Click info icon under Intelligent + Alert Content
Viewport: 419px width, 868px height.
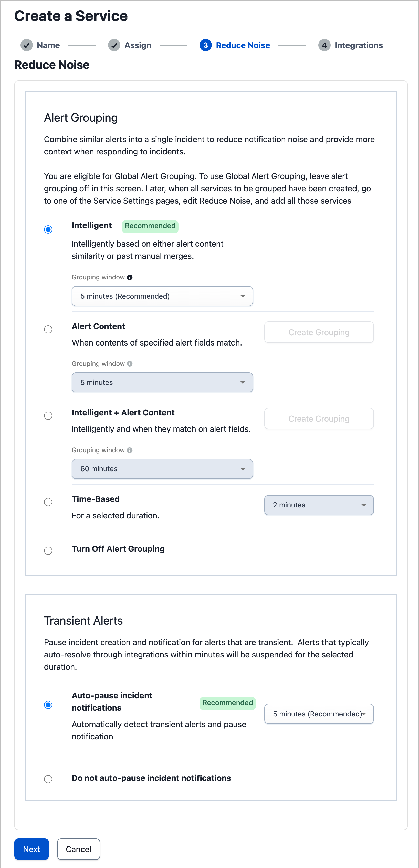[x=130, y=450]
